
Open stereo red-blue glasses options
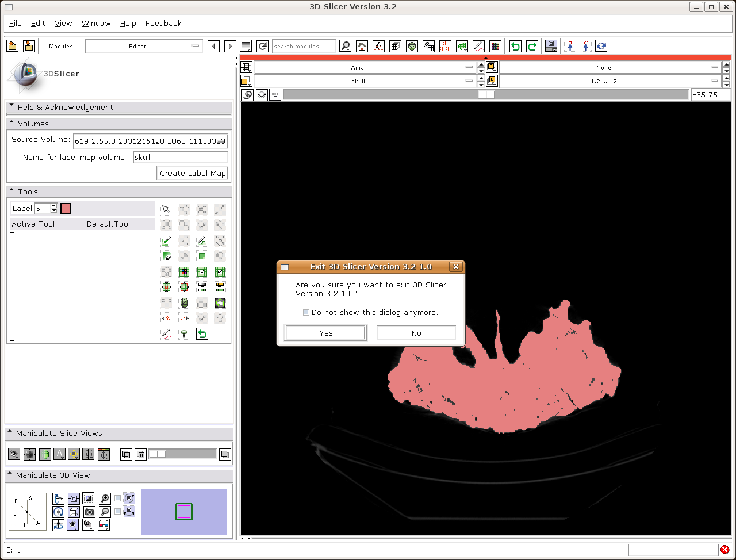coord(104,525)
